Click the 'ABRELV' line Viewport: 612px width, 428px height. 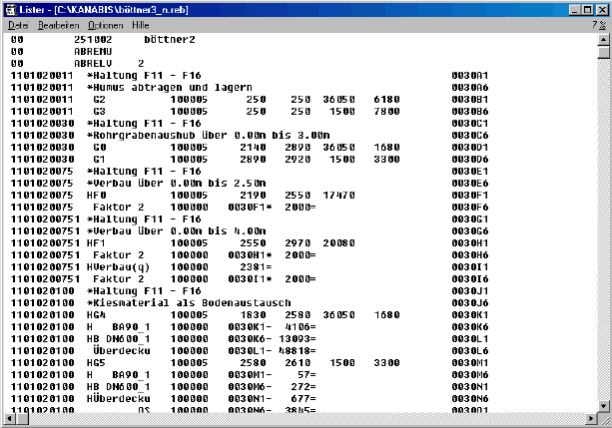[109, 64]
